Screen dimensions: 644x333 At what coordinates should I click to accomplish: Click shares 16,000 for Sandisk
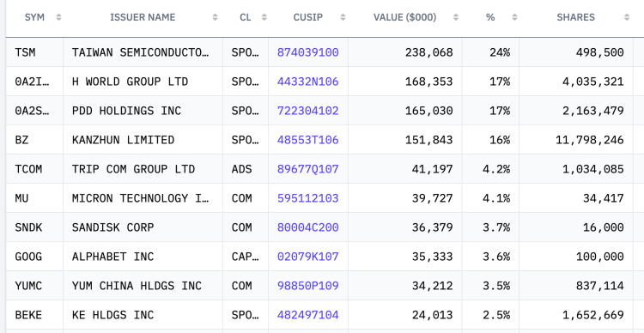604,227
